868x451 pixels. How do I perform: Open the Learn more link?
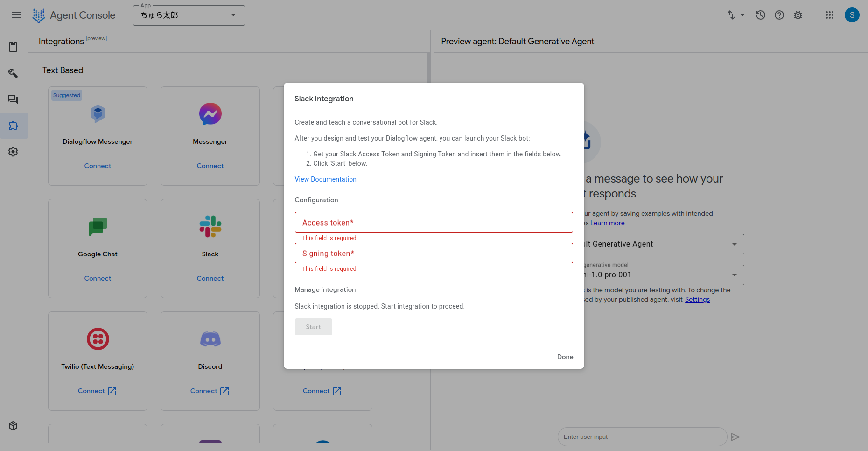pyautogui.click(x=607, y=223)
